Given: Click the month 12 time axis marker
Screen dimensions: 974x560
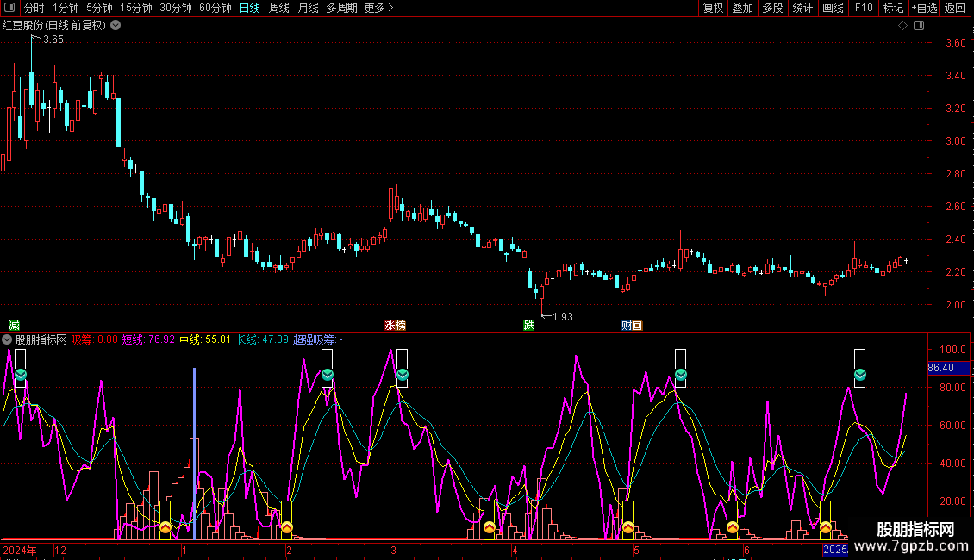Looking at the screenshot, I should [60, 550].
